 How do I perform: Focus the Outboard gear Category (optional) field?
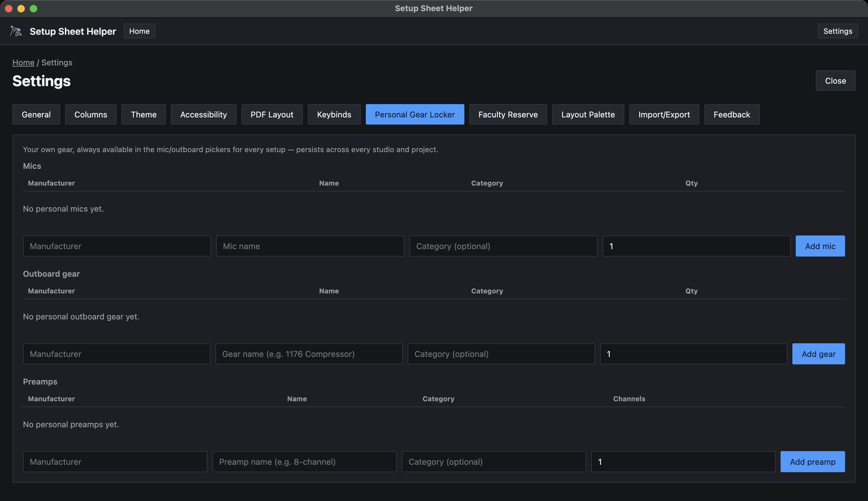[x=501, y=354]
